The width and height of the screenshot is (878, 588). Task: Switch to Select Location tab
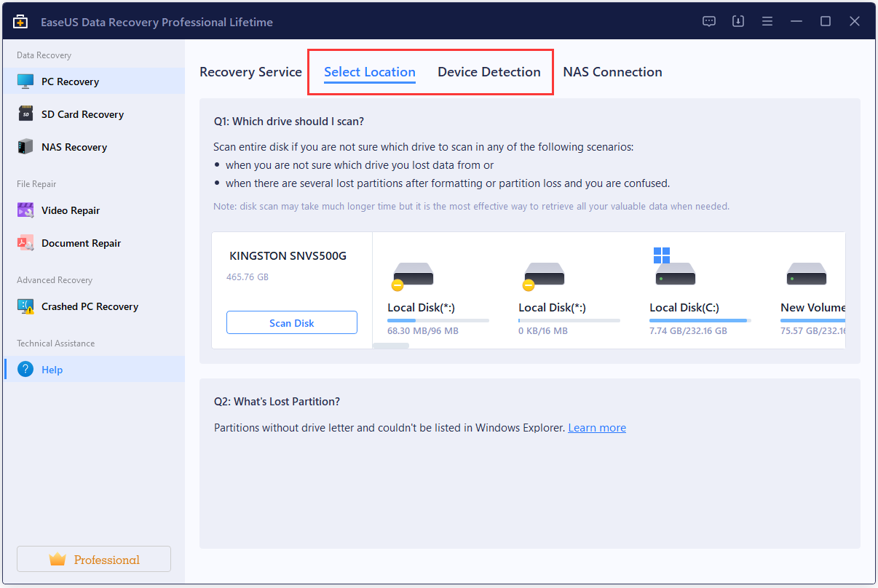(370, 72)
